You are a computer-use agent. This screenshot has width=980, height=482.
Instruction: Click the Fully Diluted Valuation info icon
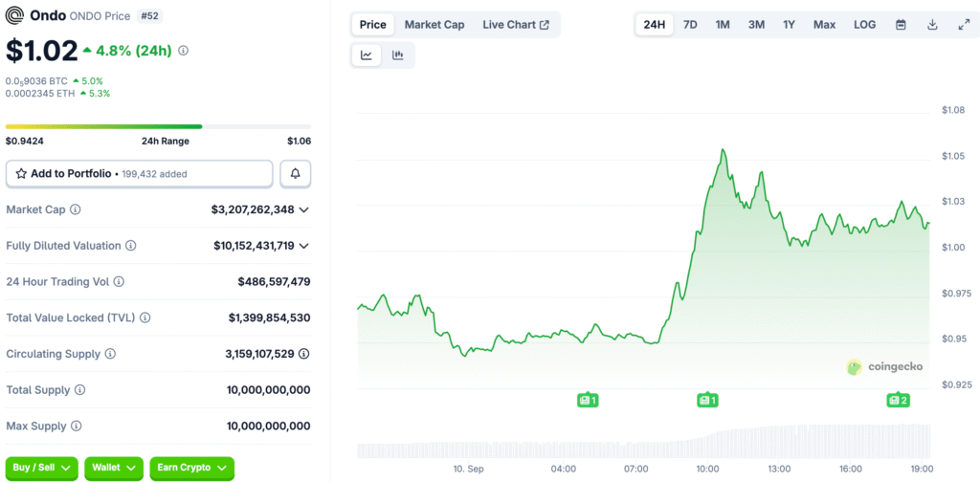pos(130,246)
